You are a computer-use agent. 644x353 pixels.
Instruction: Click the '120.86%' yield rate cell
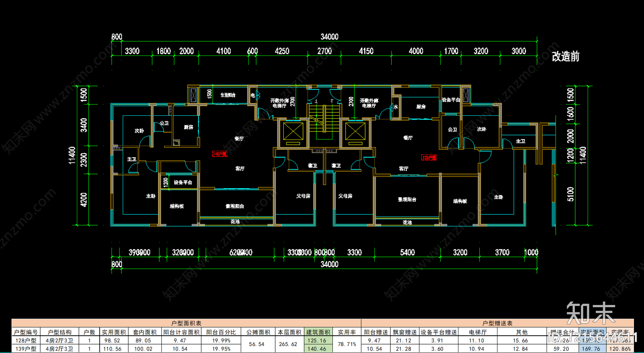pyautogui.click(x=620, y=349)
